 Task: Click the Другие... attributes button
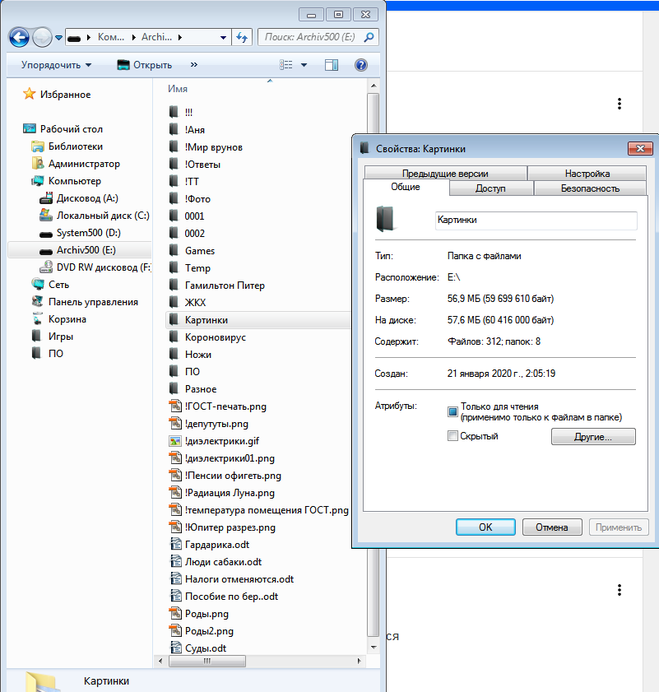tap(590, 437)
